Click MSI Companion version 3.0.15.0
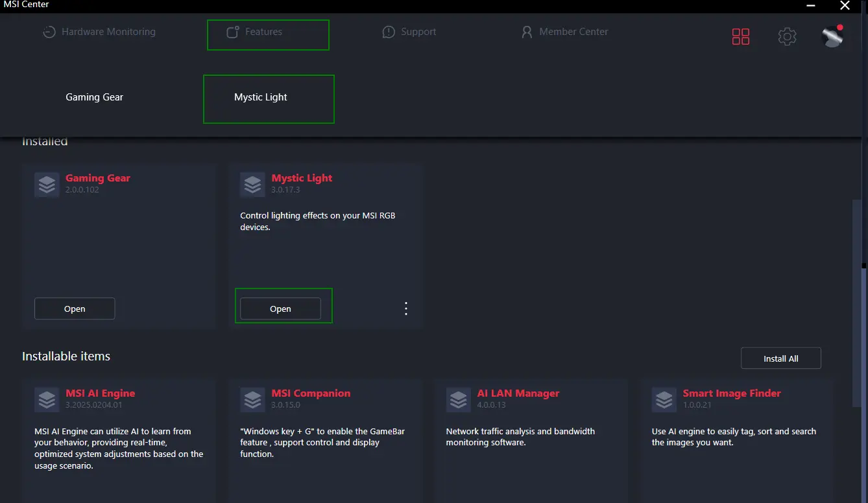The width and height of the screenshot is (868, 503). coord(286,405)
